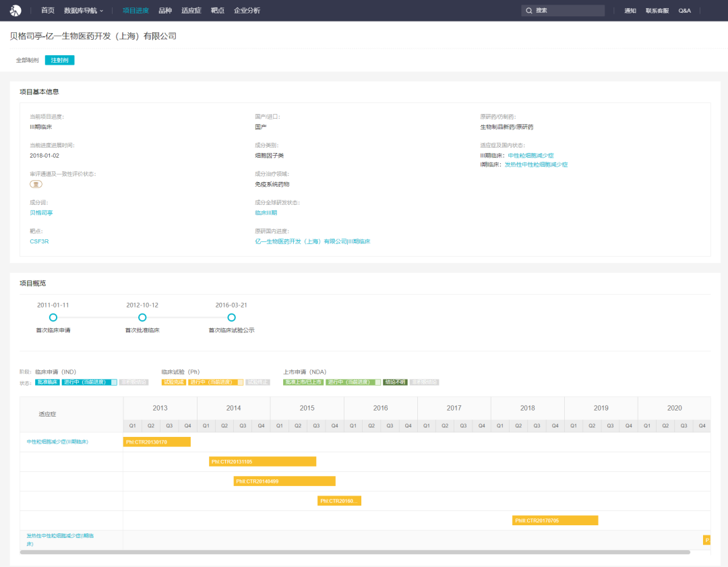
Task: Select the 全部制剂 formulation filter
Action: click(x=28, y=60)
